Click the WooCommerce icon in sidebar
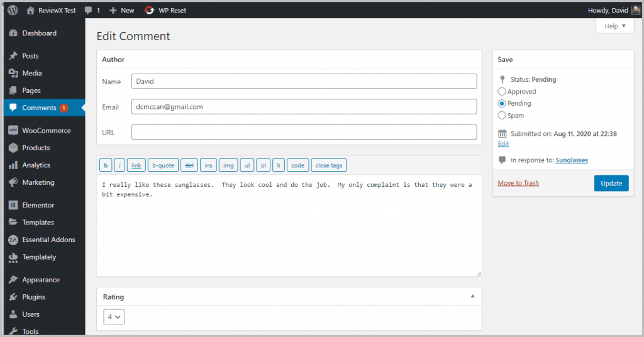The height and width of the screenshot is (337, 644). [13, 131]
